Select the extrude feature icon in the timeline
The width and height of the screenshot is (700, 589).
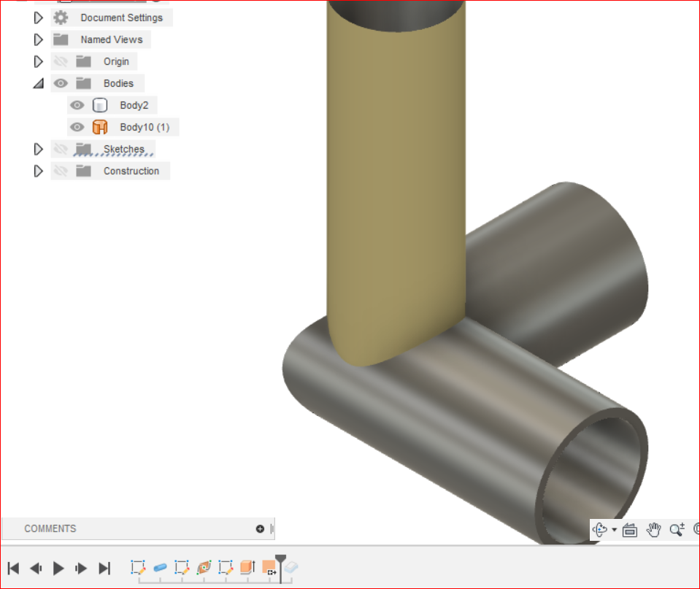(247, 568)
